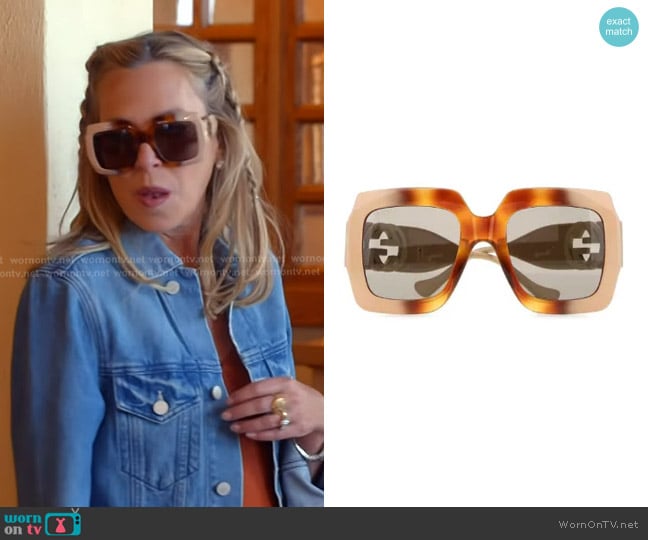
Task: Open the Worn on TV logo
Action: click(x=43, y=523)
